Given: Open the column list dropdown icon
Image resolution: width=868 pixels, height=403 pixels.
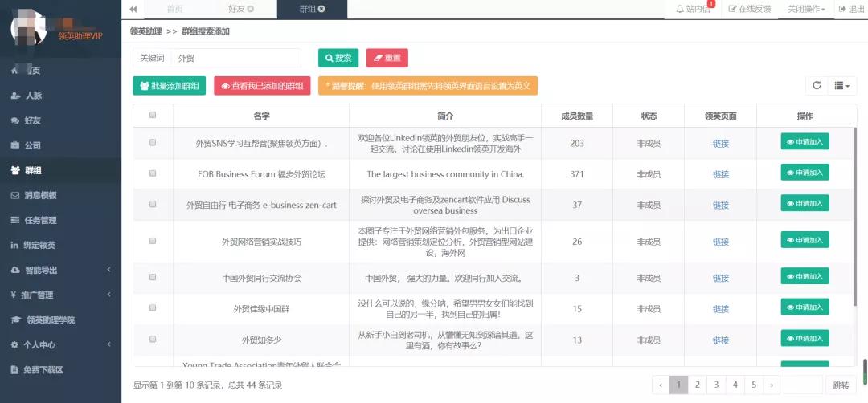Looking at the screenshot, I should [842, 86].
